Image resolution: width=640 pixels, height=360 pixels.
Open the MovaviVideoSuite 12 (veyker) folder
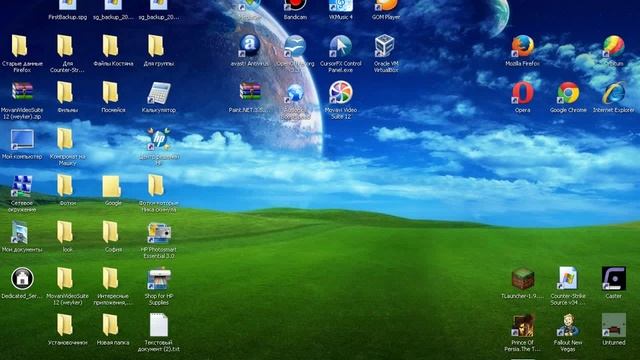65,278
